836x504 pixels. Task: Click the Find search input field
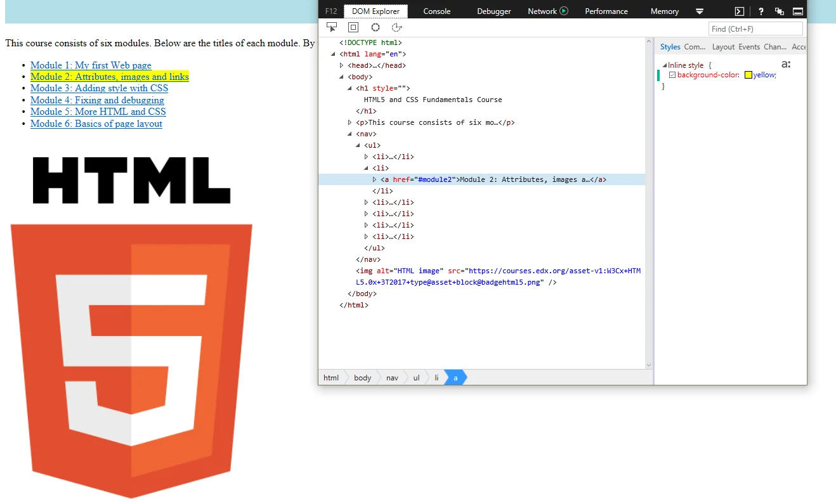pyautogui.click(x=755, y=29)
